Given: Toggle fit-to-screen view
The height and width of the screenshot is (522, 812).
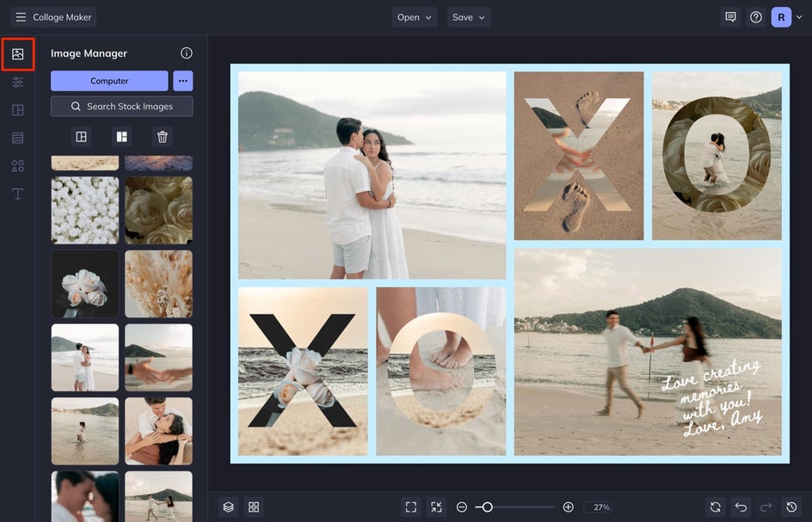Looking at the screenshot, I should pyautogui.click(x=411, y=507).
